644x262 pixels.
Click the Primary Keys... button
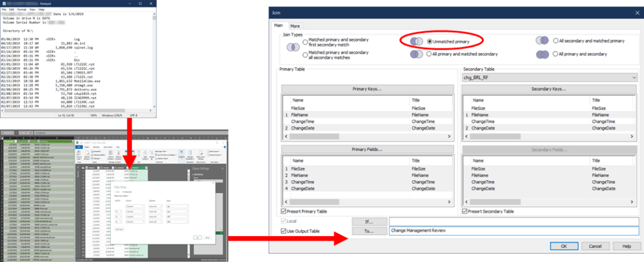pyautogui.click(x=367, y=89)
